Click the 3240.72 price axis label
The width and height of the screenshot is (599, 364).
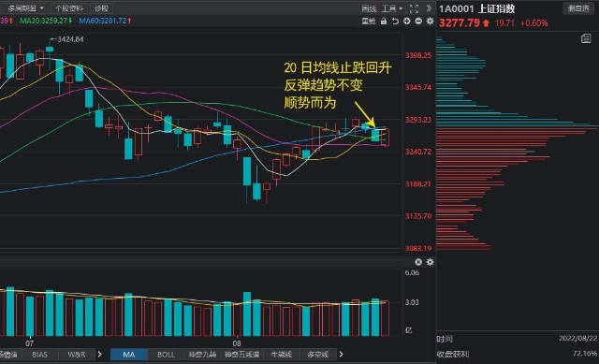coord(418,152)
